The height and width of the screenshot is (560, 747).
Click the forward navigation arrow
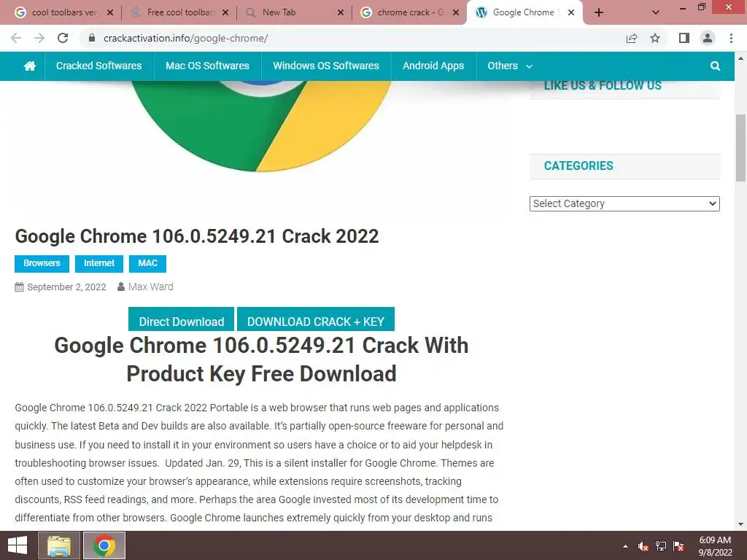click(39, 38)
